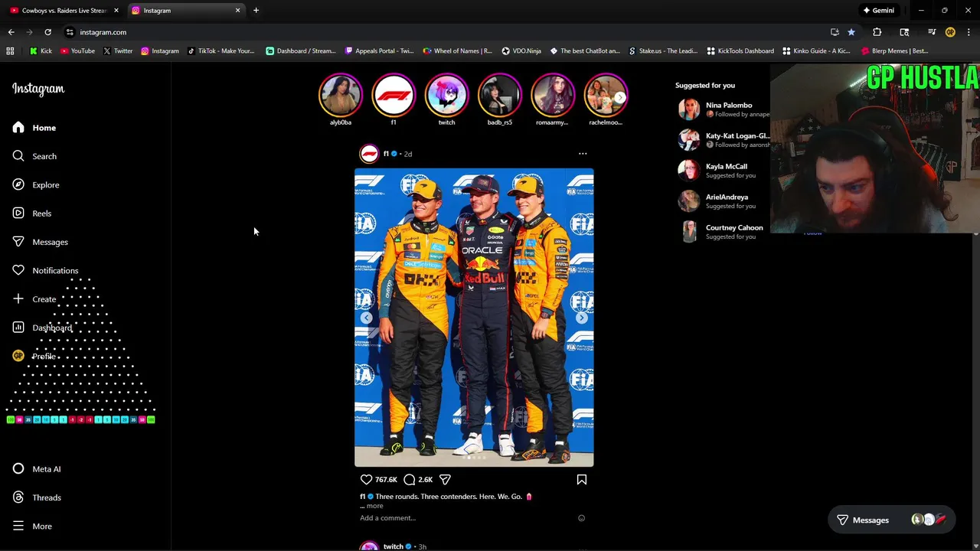The image size is (980, 551).
Task: Open the Create new post option
Action: 34,299
